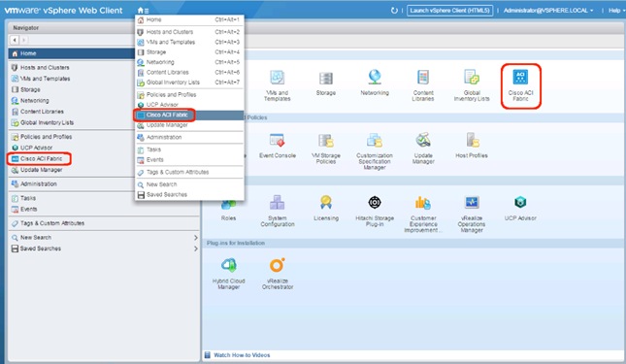Select Administration in dropdown menu
This screenshot has height=364, width=626.
189,137
